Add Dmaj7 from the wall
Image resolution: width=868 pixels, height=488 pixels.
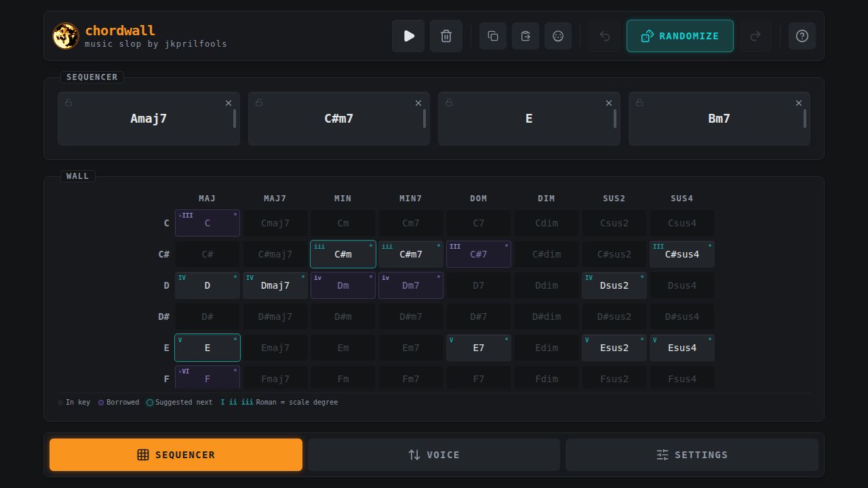click(x=275, y=285)
